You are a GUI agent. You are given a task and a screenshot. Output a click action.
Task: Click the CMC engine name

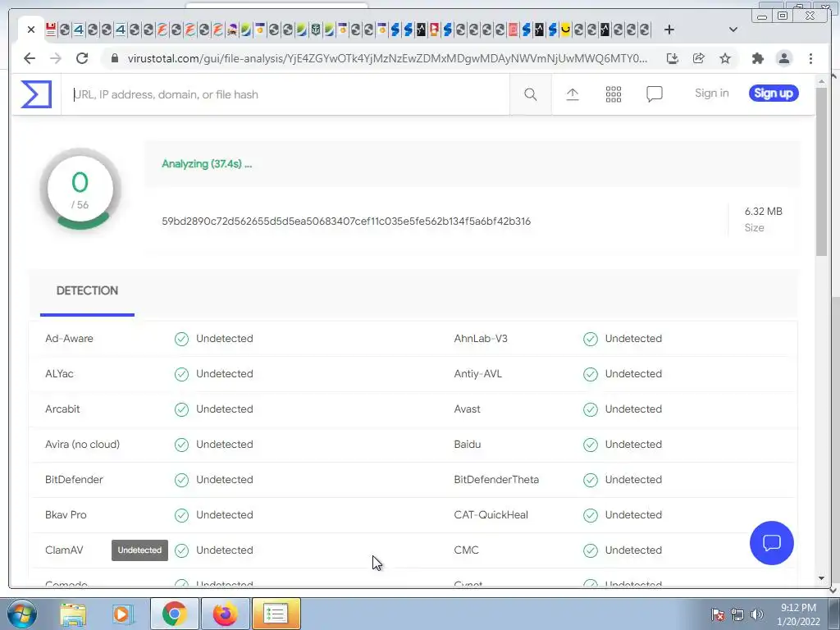click(x=466, y=550)
